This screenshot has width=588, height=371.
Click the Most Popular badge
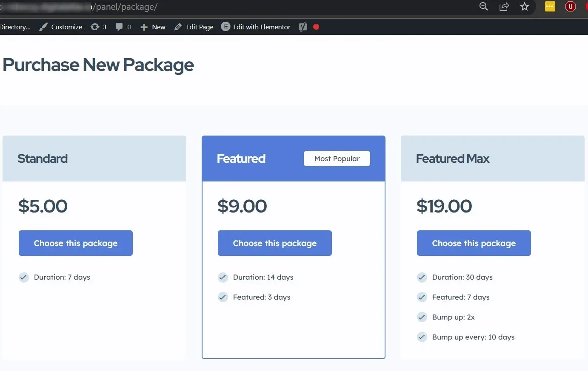pyautogui.click(x=337, y=159)
